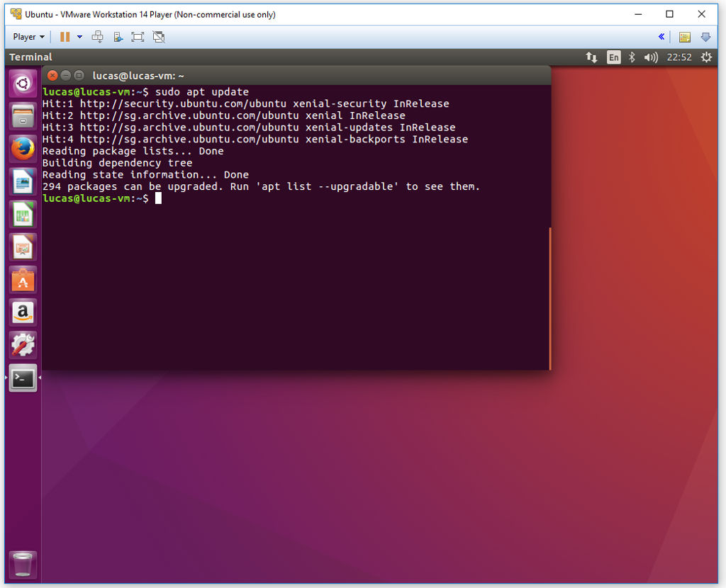The width and height of the screenshot is (726, 588).
Task: Send Ctrl+Alt+Del to the VM
Action: pos(97,37)
